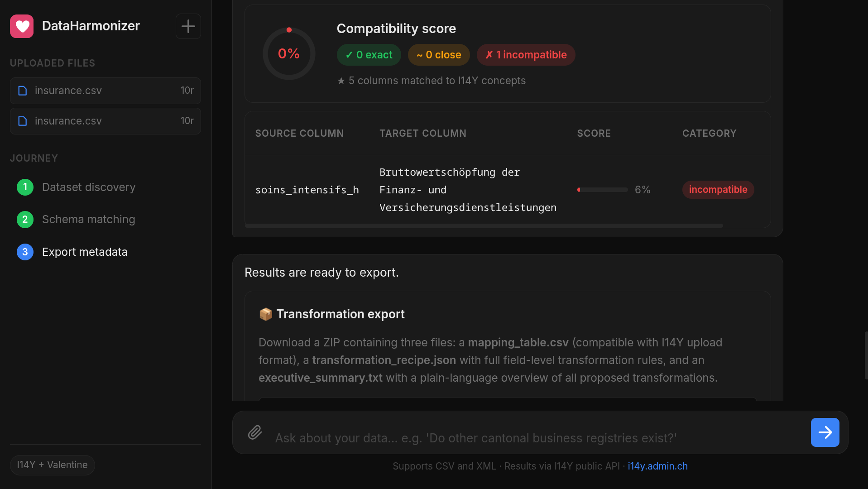Add a new file with the plus button
Screen dimensions: 868x489
point(188,26)
